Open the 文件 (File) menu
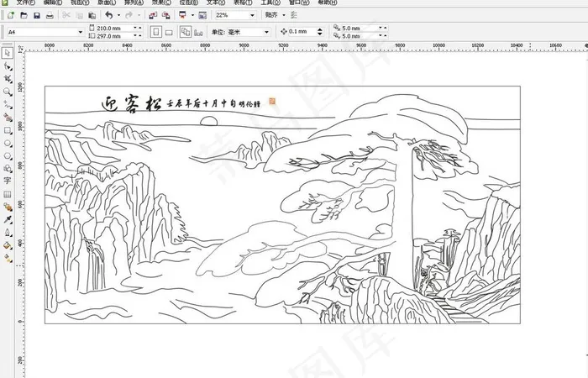 (25, 3)
